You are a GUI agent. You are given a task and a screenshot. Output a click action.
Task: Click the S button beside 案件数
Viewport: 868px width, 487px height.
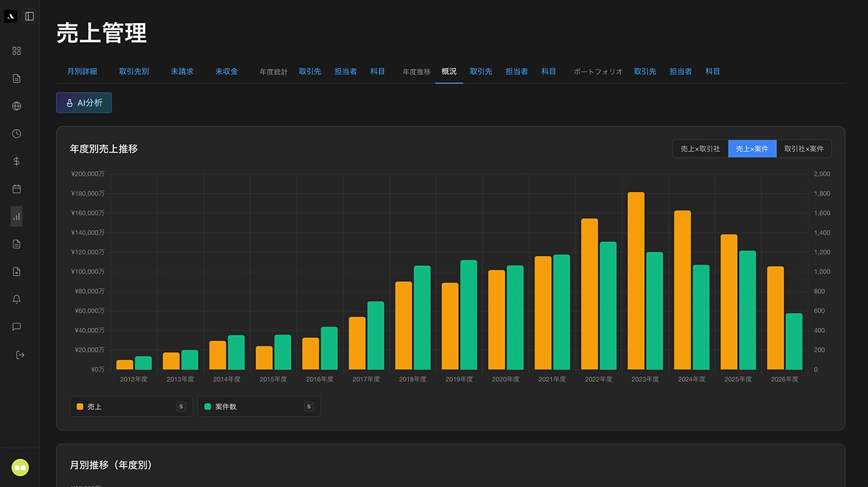click(x=308, y=407)
